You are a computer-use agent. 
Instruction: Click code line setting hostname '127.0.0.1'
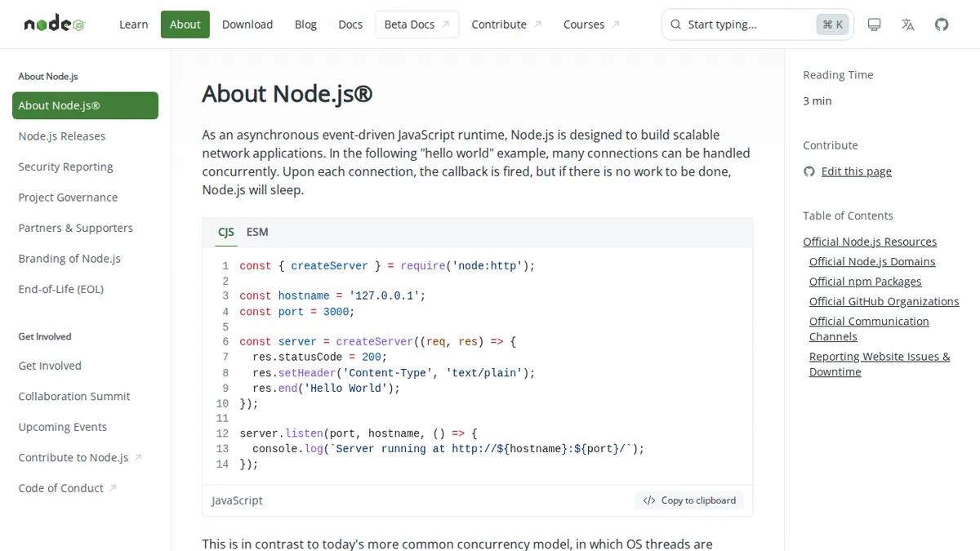[332, 296]
